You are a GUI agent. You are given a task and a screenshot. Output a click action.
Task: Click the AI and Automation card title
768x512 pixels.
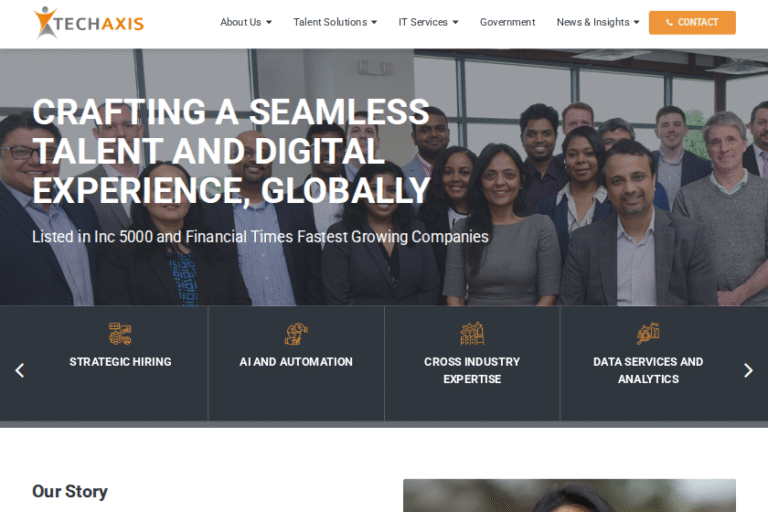[296, 362]
